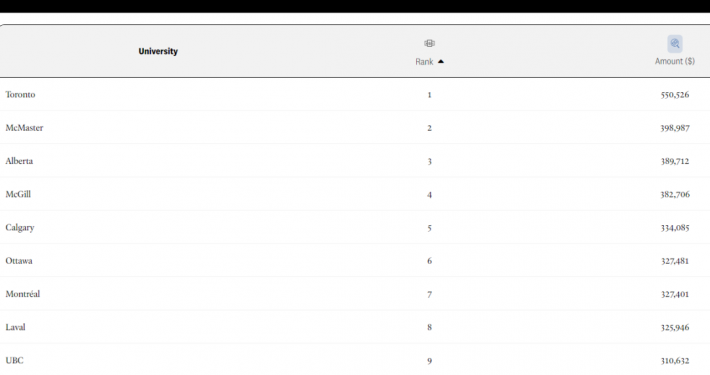Image resolution: width=710 pixels, height=375 pixels.
Task: Select the Ottawa university entry
Action: coord(19,261)
